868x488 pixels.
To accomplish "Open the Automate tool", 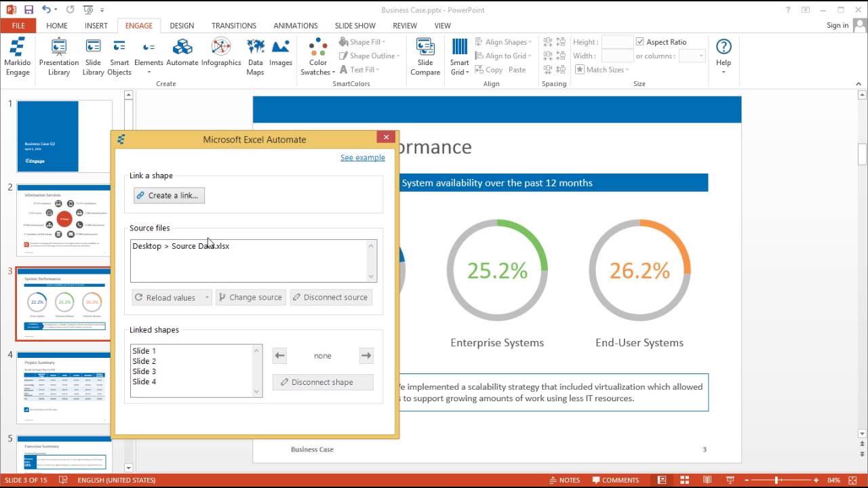I will (x=182, y=53).
